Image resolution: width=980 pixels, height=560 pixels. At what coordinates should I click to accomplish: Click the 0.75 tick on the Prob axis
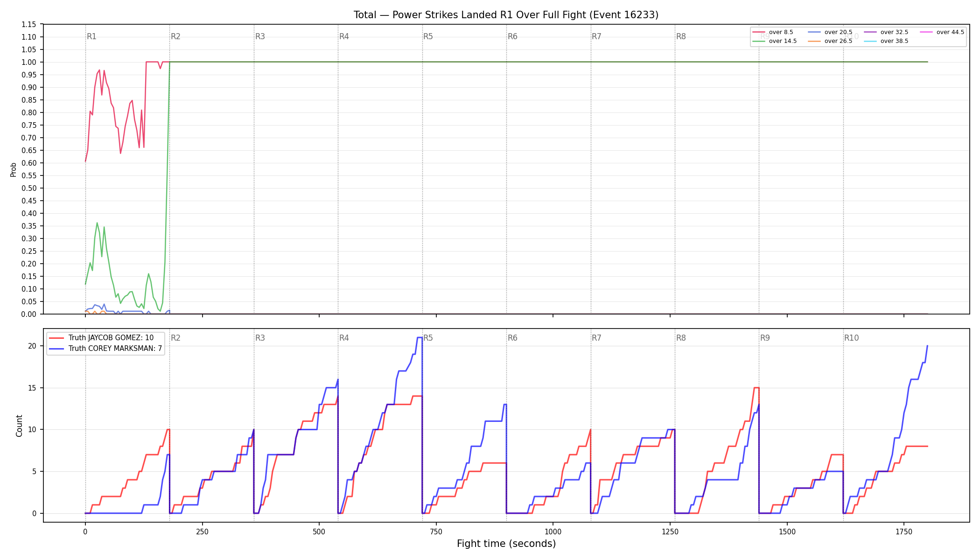point(28,125)
